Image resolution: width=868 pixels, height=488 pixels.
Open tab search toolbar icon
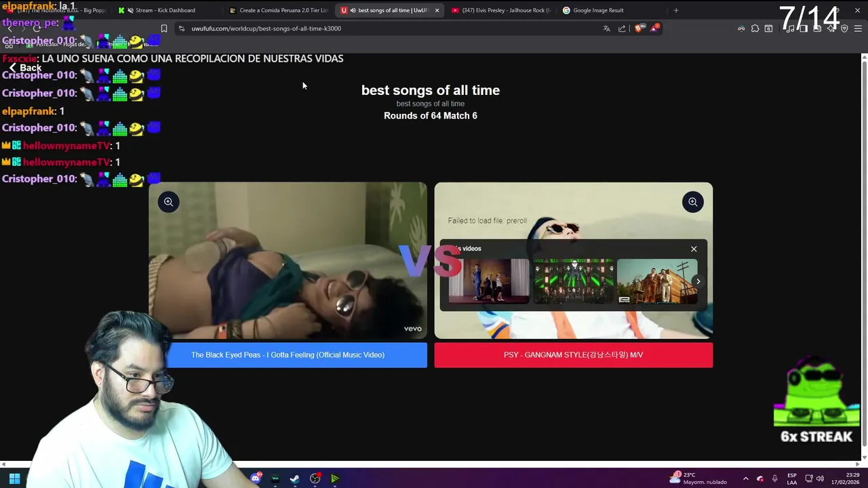(x=768, y=28)
